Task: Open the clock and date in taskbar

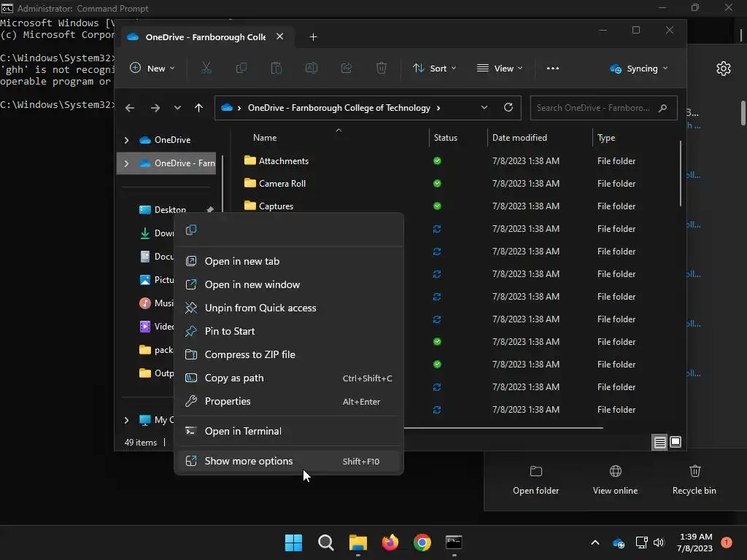Action: pyautogui.click(x=695, y=542)
